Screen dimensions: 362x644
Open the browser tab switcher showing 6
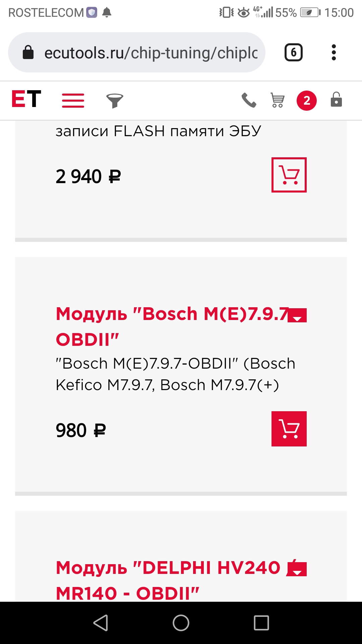(293, 52)
